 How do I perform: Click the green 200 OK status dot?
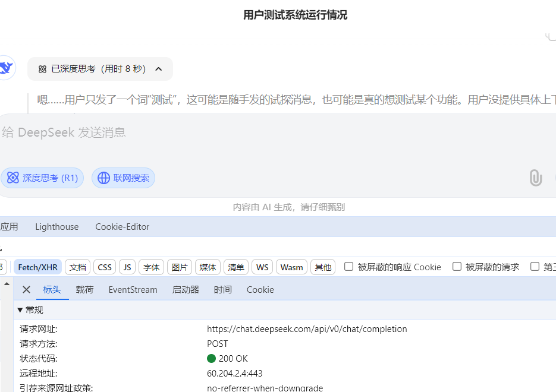[211, 358]
